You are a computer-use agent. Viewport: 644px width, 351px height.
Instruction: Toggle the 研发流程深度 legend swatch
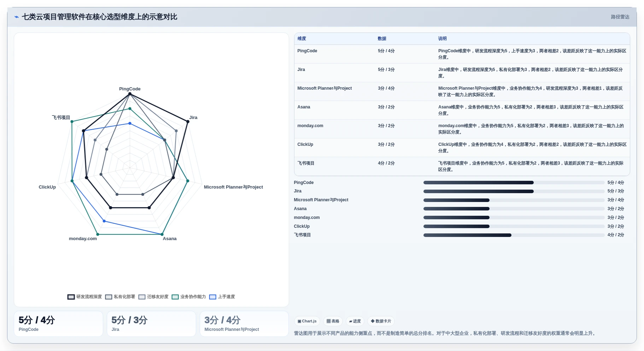click(71, 297)
